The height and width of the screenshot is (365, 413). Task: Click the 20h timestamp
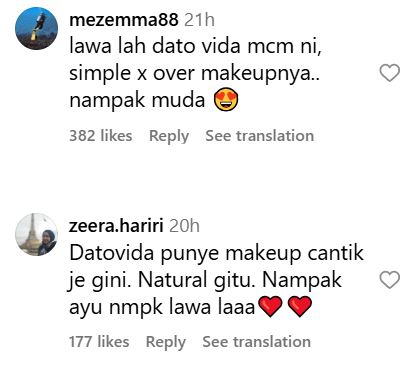[x=184, y=226]
